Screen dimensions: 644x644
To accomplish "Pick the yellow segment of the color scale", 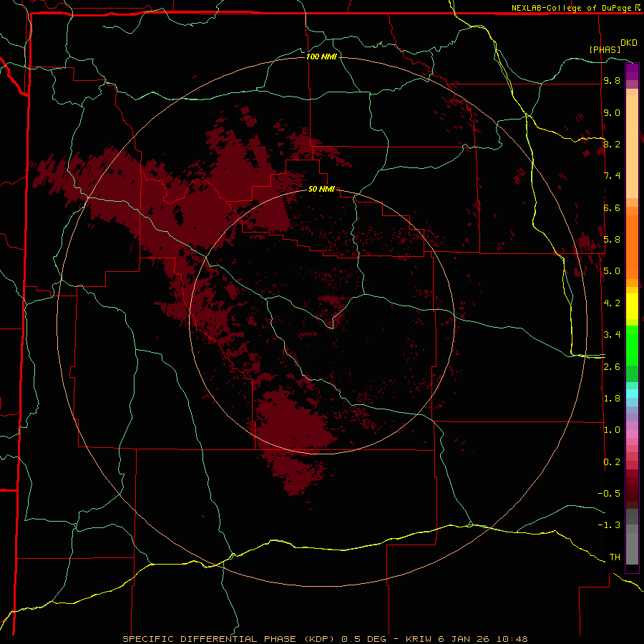I will click(x=632, y=306).
